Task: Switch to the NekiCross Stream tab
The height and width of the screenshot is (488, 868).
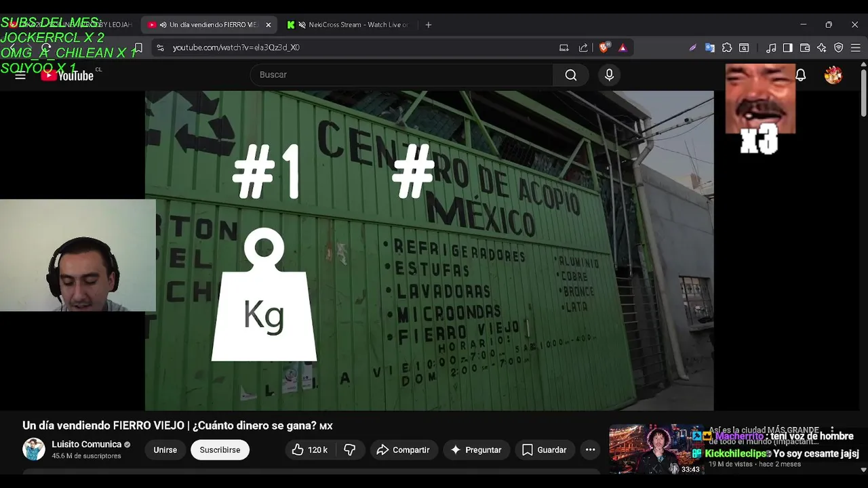Action: 347,24
